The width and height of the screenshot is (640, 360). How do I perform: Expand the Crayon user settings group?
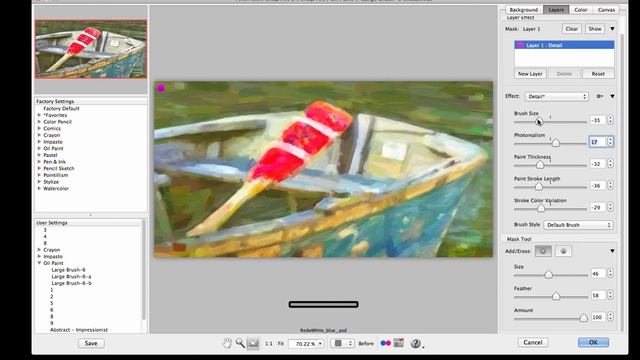click(x=39, y=249)
